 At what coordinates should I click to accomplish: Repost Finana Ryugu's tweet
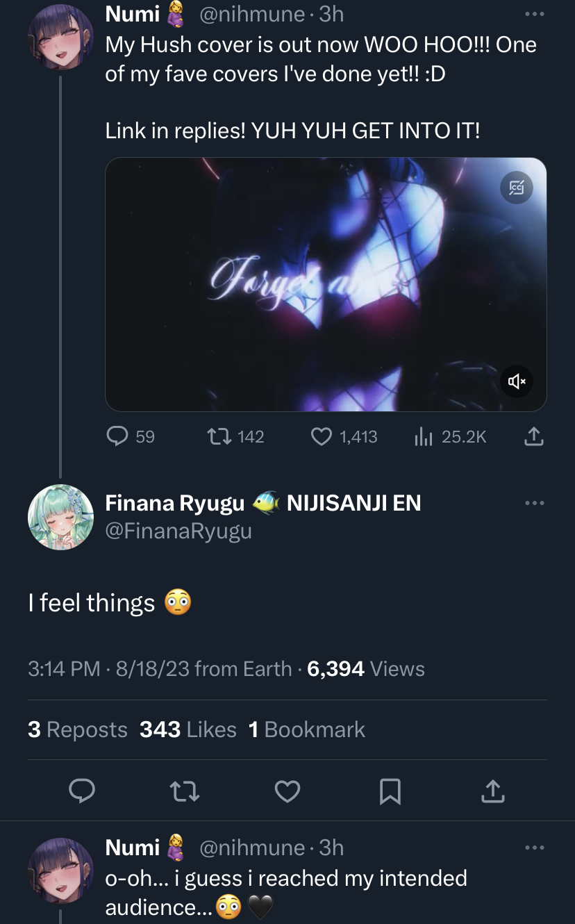click(x=185, y=791)
